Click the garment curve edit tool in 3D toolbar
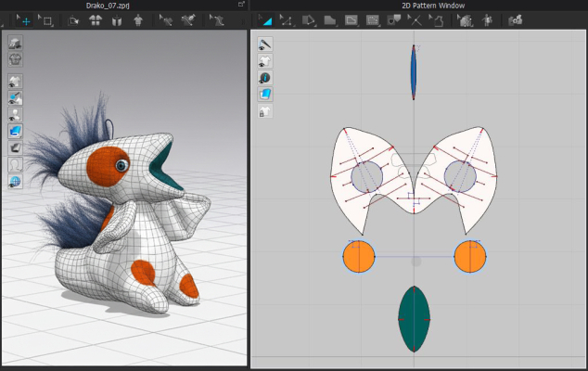 point(216,20)
